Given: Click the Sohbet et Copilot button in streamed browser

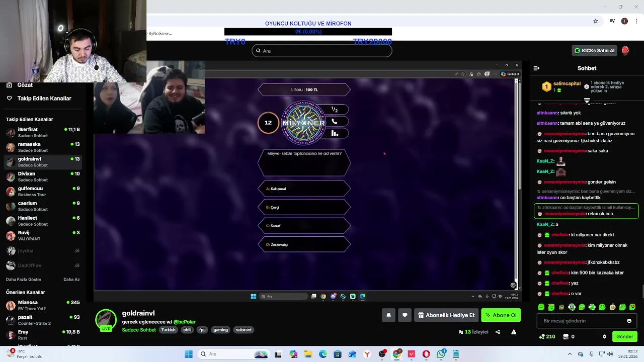Looking at the screenshot, I should coord(510,74).
